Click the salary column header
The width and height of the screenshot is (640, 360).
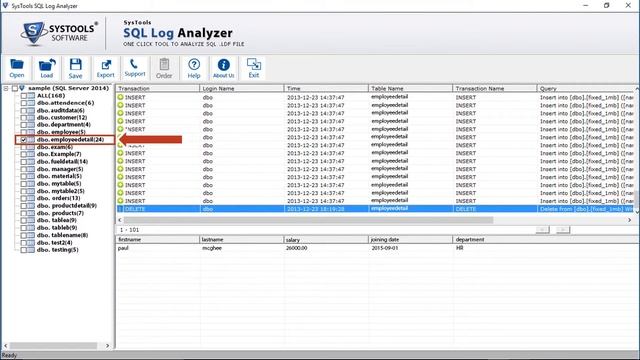[327, 240]
